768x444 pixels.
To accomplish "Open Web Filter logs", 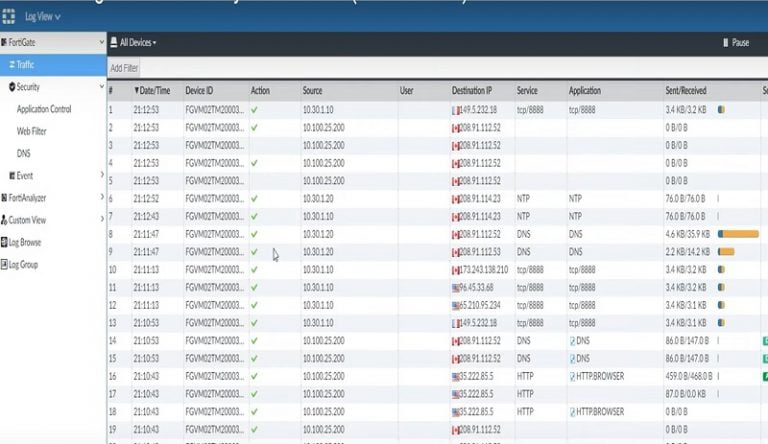I will click(x=31, y=131).
